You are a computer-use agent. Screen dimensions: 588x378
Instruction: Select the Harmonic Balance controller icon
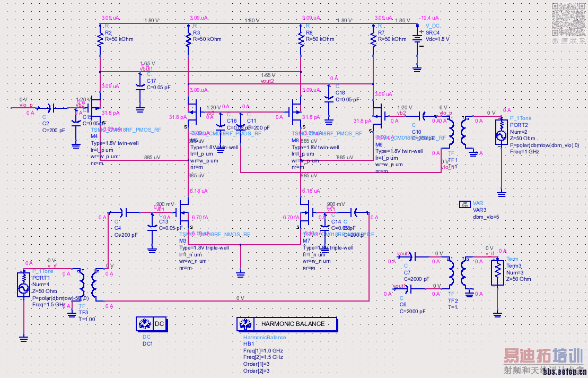287,324
